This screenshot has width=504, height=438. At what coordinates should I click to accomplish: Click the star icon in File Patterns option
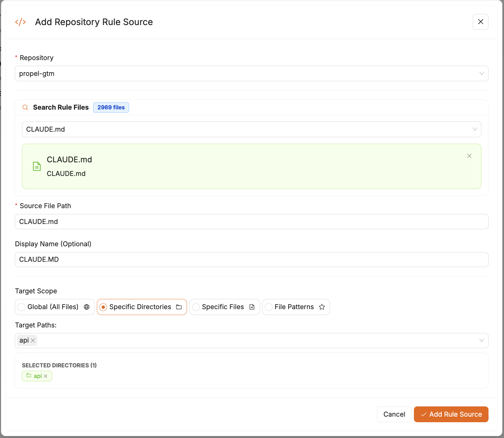pos(322,307)
